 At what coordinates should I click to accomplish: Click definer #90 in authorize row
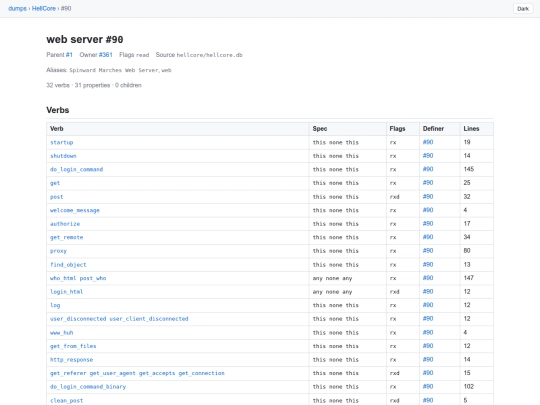(x=428, y=224)
